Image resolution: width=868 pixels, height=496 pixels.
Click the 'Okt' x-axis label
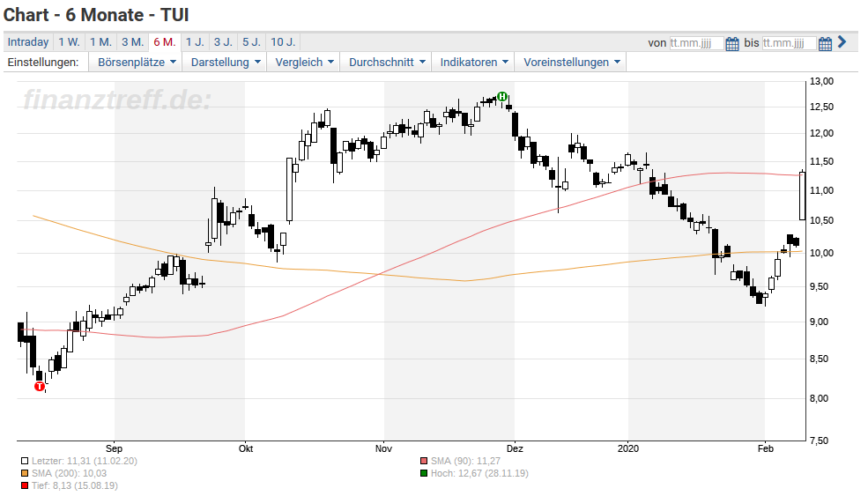[246, 448]
